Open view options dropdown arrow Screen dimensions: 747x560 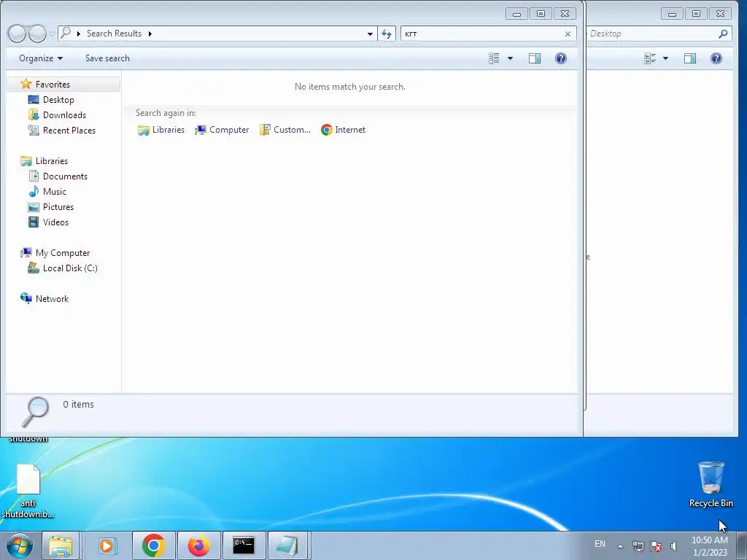(x=510, y=58)
